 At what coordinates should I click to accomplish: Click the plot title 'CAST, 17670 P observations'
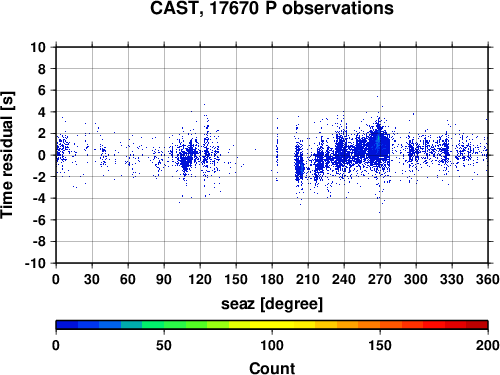click(272, 8)
